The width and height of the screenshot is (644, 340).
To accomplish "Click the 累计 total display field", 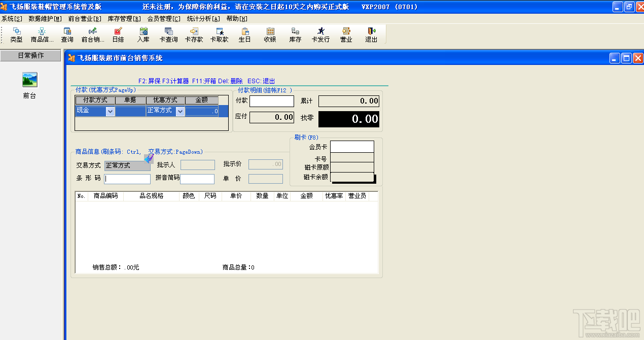I will coord(349,101).
